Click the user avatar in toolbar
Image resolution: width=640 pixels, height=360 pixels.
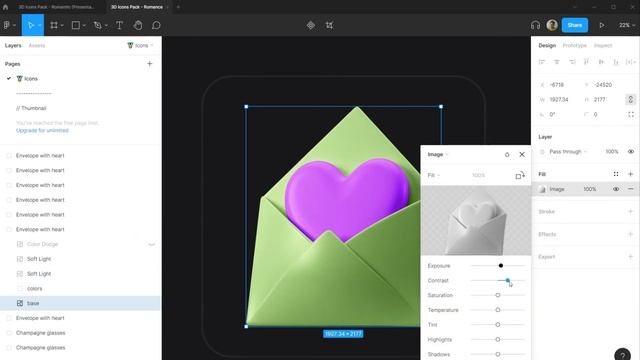552,25
